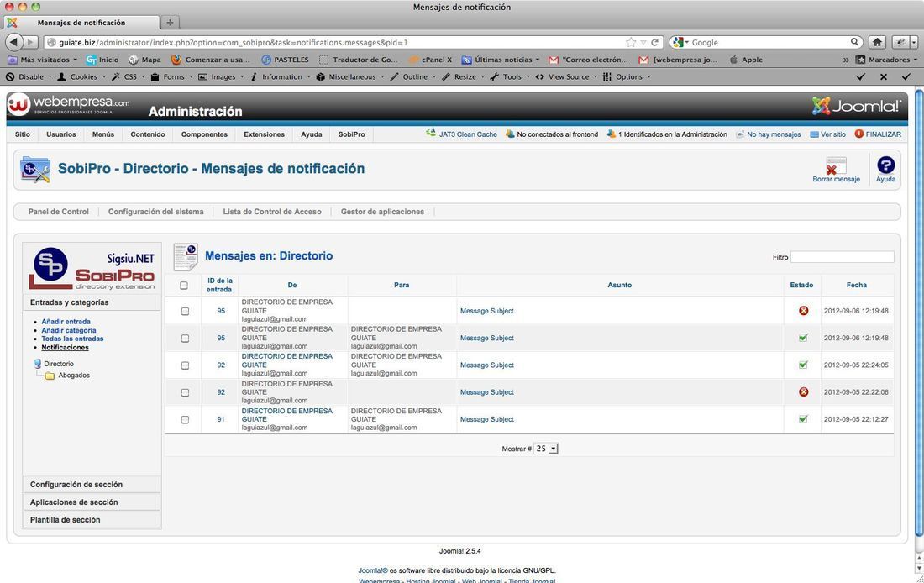Screen dimensions: 924x583
Task: Tick checkbox for entry 92 dated 22:24:05
Action: click(185, 365)
